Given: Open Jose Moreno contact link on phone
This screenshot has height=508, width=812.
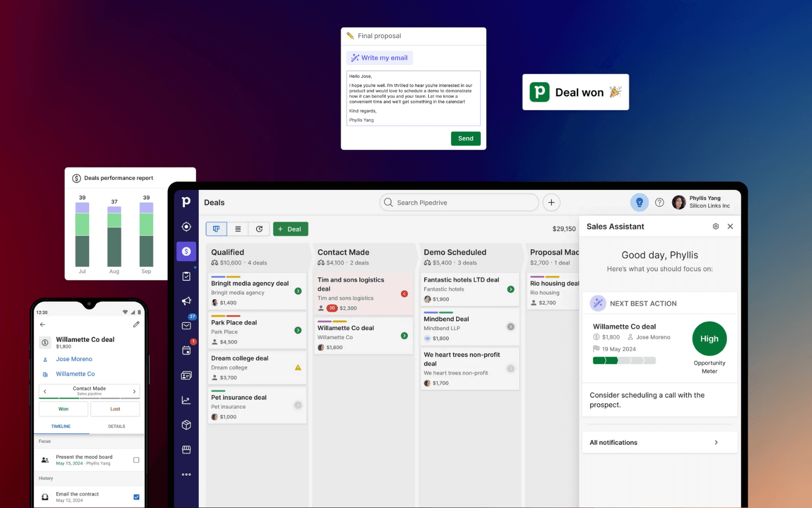Looking at the screenshot, I should click(74, 359).
